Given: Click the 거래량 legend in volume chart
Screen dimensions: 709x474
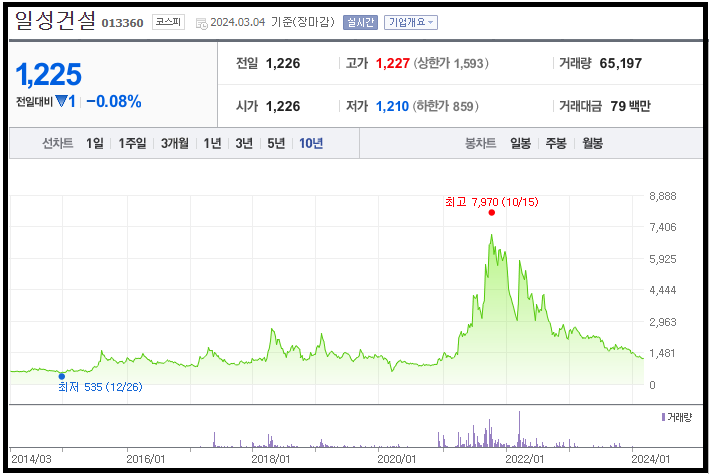Looking at the screenshot, I should pyautogui.click(x=676, y=417).
